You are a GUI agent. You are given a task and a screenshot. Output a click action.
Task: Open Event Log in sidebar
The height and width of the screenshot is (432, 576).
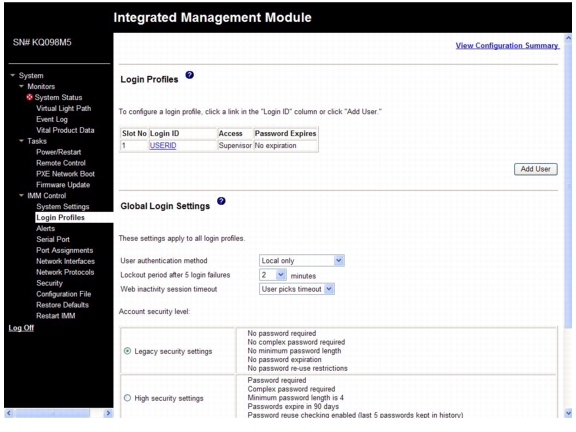coord(52,119)
